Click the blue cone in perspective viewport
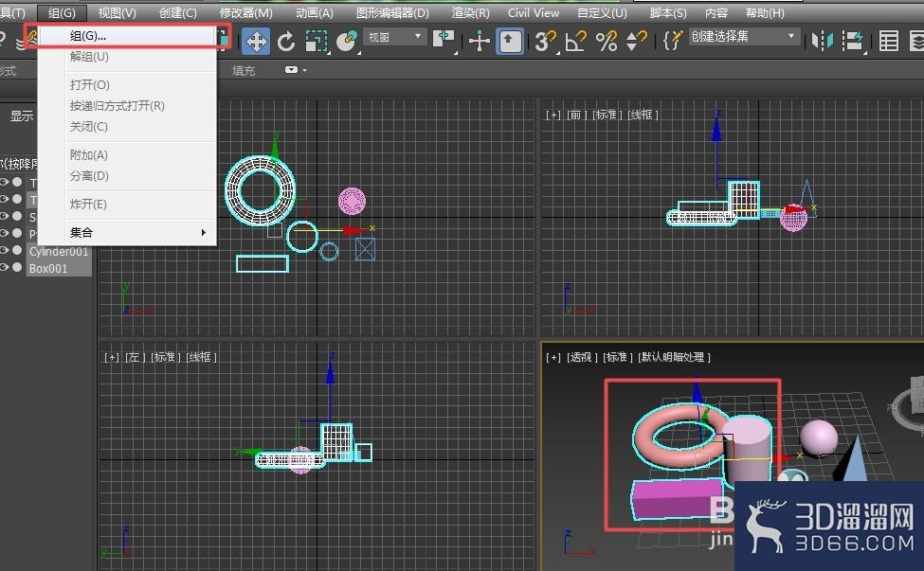The width and height of the screenshot is (924, 571). [x=852, y=460]
